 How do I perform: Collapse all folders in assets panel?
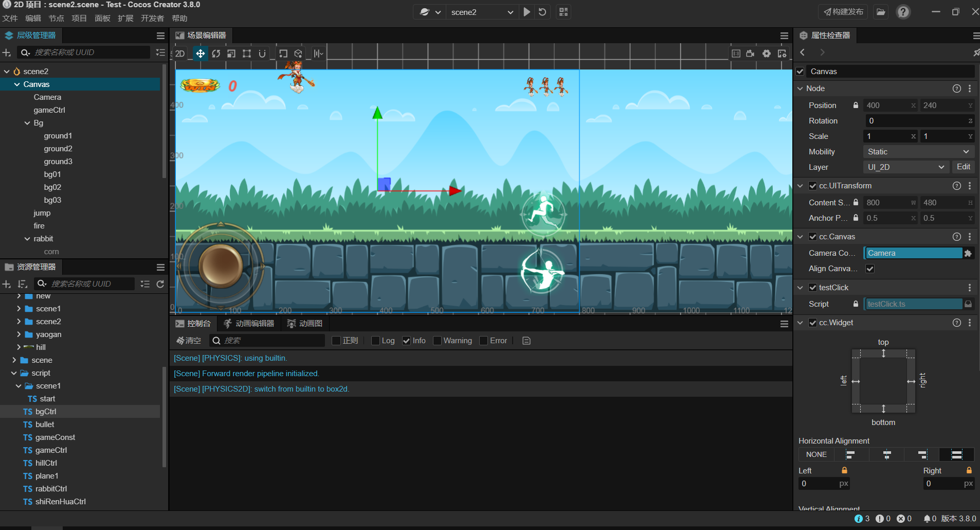[146, 284]
